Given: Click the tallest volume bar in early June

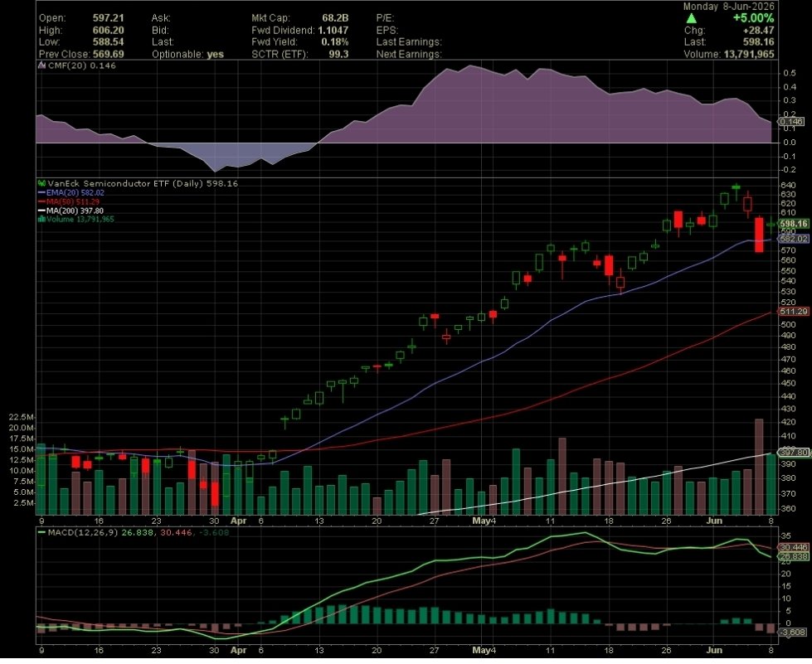Looking at the screenshot, I should [x=759, y=467].
